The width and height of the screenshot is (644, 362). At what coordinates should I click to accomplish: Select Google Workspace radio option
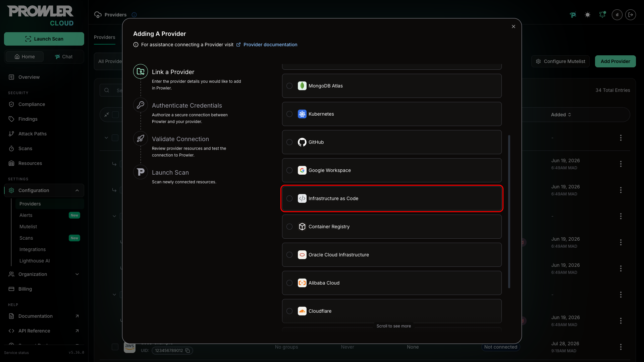[x=289, y=170]
